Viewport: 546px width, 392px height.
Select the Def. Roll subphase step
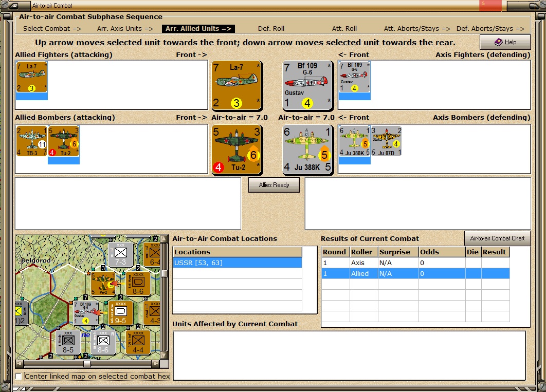(x=271, y=29)
